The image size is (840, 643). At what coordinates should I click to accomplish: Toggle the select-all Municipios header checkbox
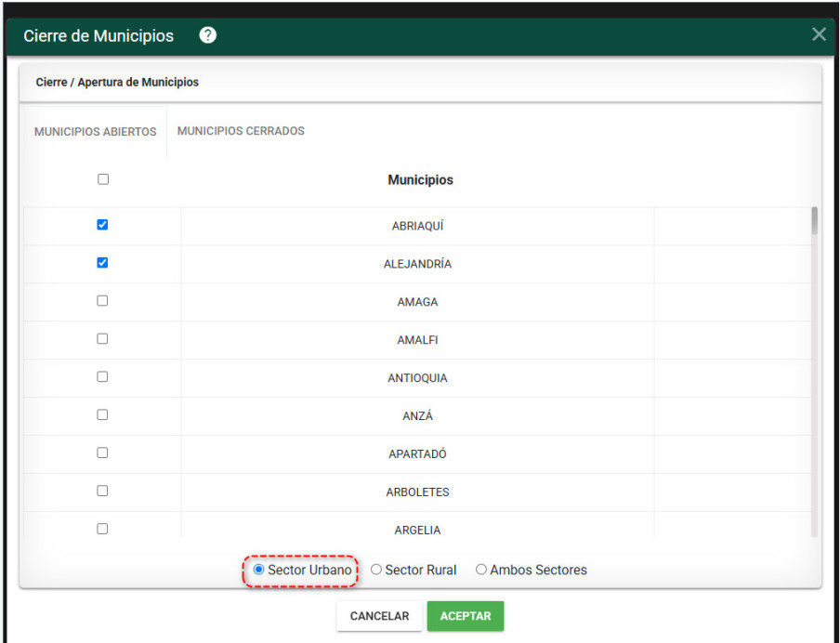[x=103, y=179]
